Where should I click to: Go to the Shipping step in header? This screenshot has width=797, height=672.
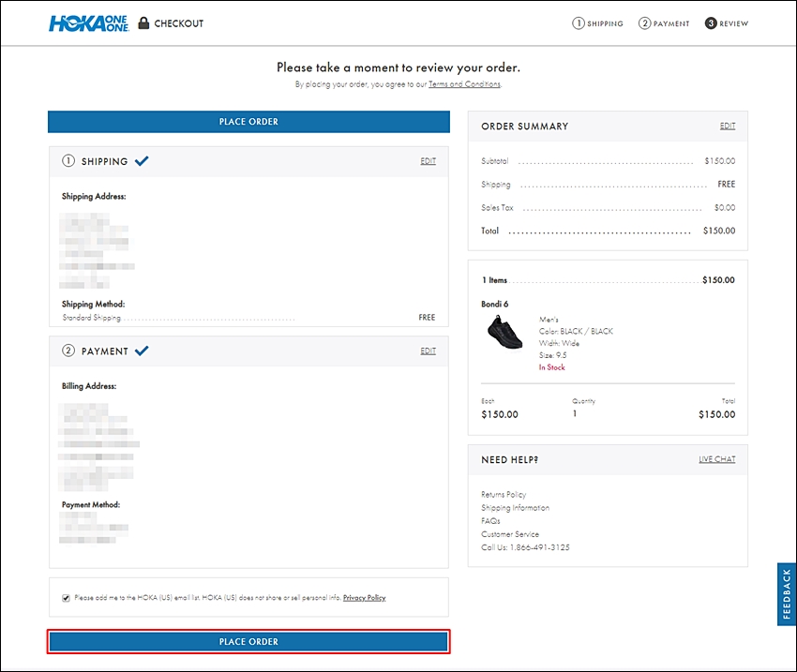click(x=598, y=23)
